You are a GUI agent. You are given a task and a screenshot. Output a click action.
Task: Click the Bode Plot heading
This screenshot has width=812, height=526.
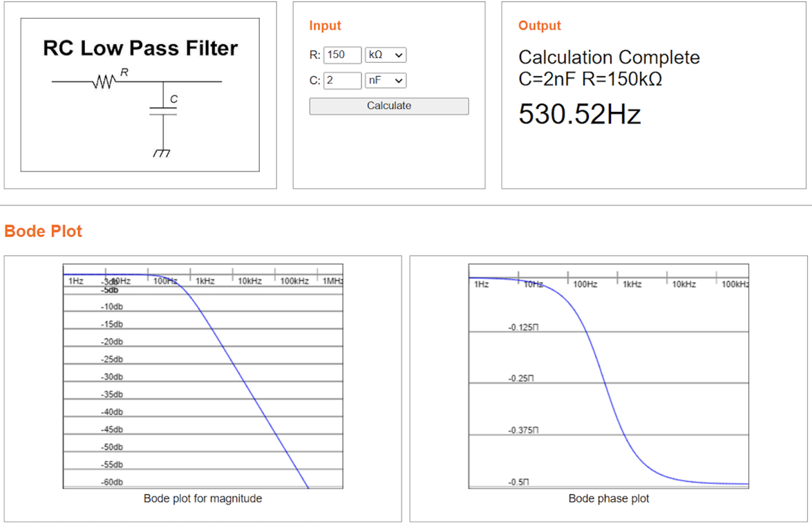pos(43,231)
